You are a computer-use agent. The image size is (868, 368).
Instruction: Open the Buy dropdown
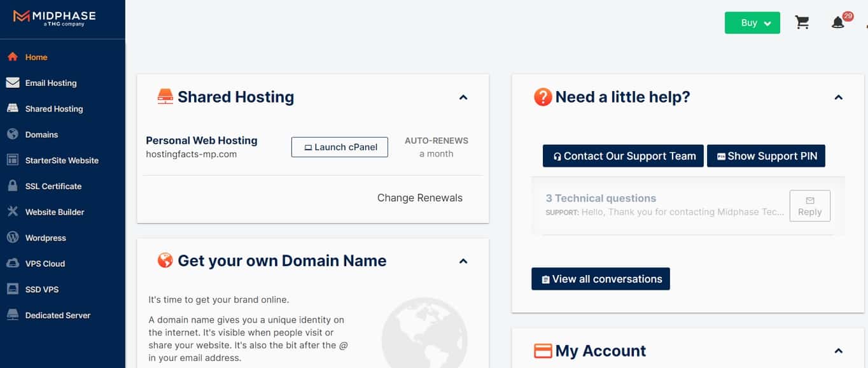pyautogui.click(x=752, y=23)
